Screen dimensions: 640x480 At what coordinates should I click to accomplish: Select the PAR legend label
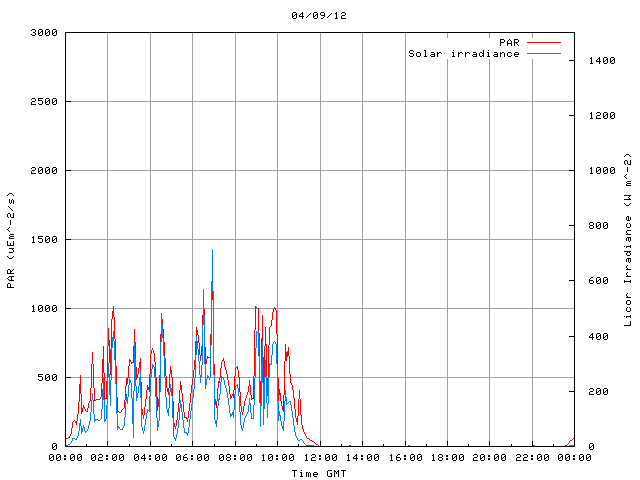[509, 42]
